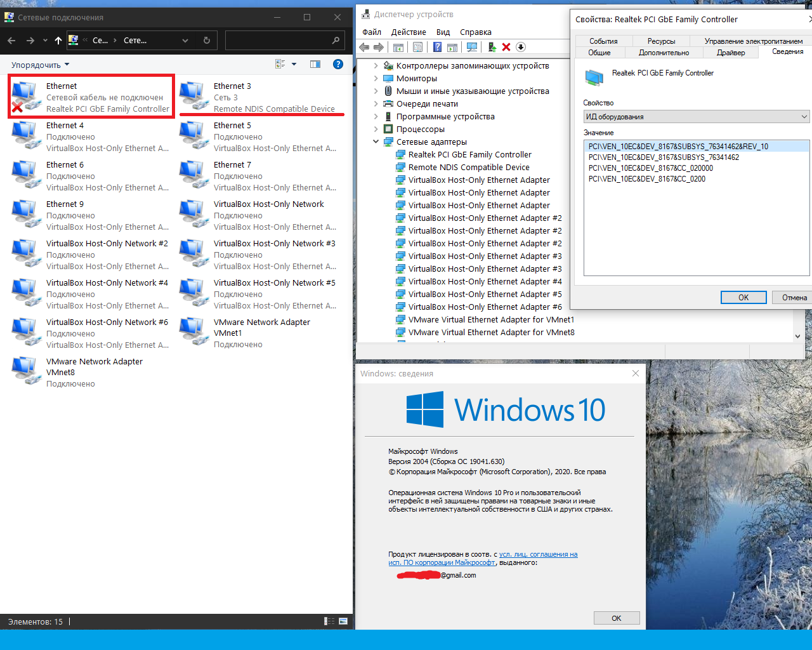Show the preview pane icon
The height and width of the screenshot is (650, 812).
pos(315,64)
